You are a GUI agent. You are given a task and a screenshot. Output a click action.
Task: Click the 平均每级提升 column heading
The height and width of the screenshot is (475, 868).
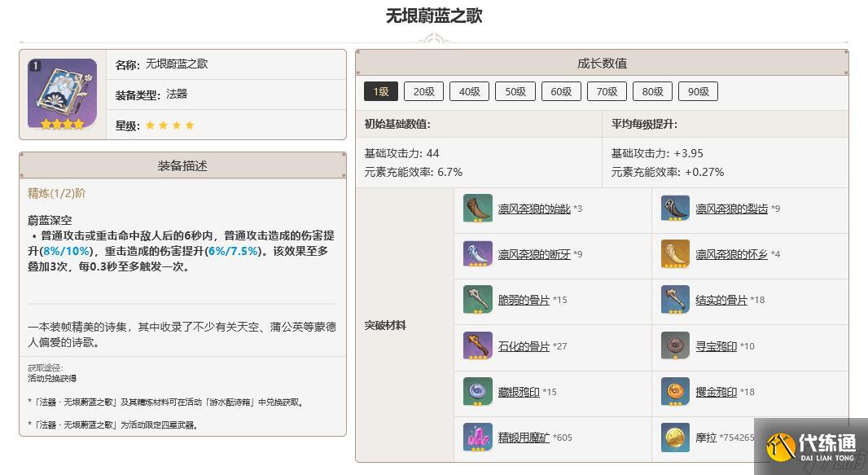644,124
